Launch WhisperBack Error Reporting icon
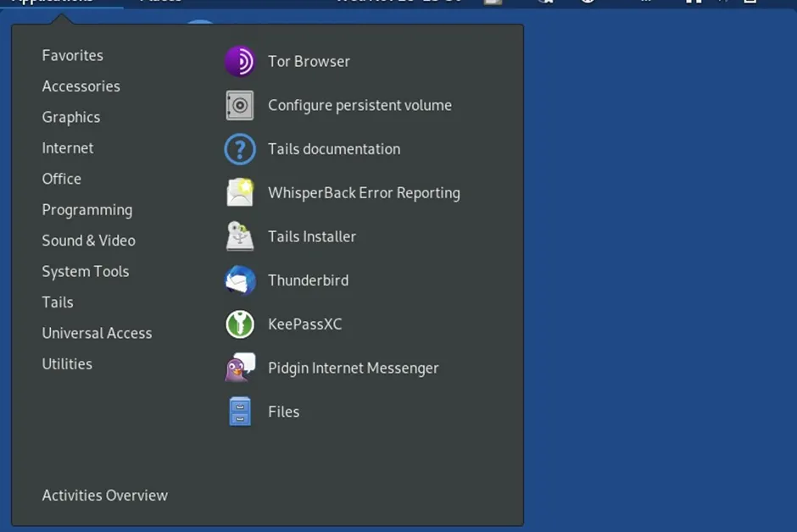Image resolution: width=797 pixels, height=532 pixels. click(240, 193)
